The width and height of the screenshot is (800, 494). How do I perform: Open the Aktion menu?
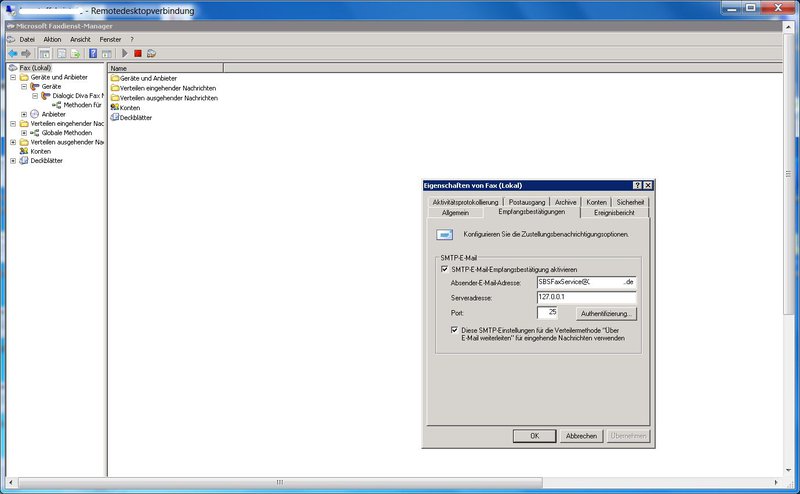pyautogui.click(x=52, y=39)
